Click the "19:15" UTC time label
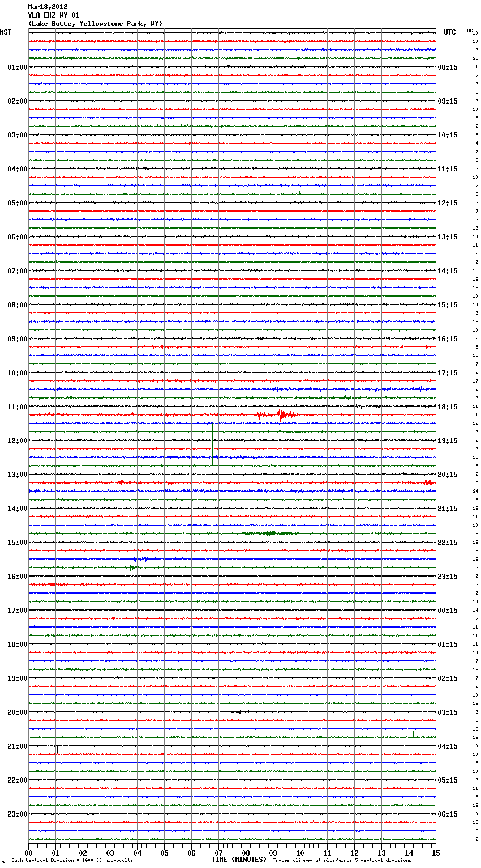 (x=448, y=441)
